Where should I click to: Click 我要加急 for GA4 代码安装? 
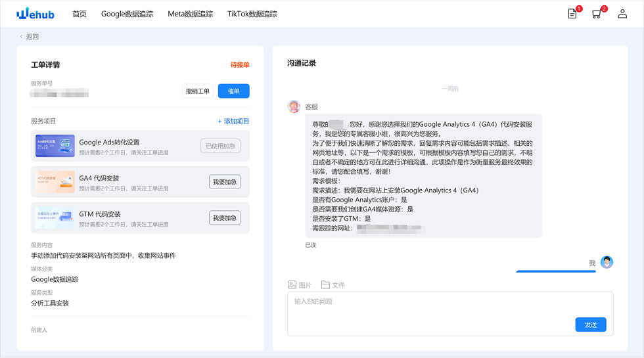click(x=225, y=182)
